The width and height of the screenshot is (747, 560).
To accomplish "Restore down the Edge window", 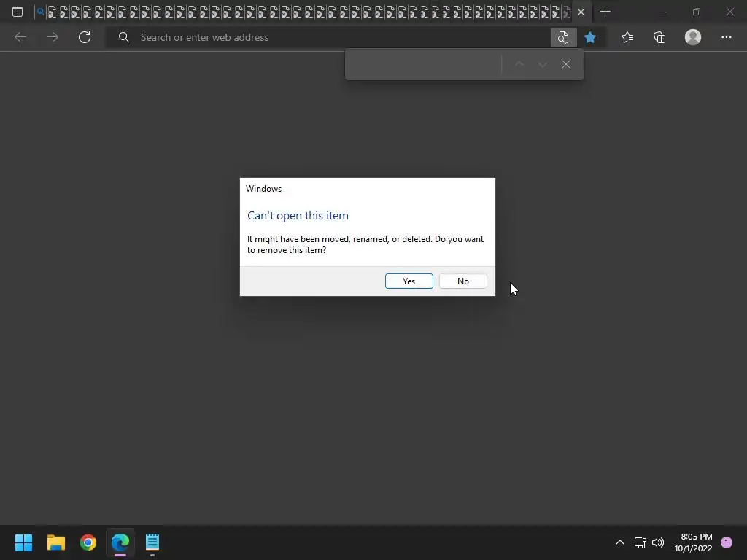I will 696,12.
